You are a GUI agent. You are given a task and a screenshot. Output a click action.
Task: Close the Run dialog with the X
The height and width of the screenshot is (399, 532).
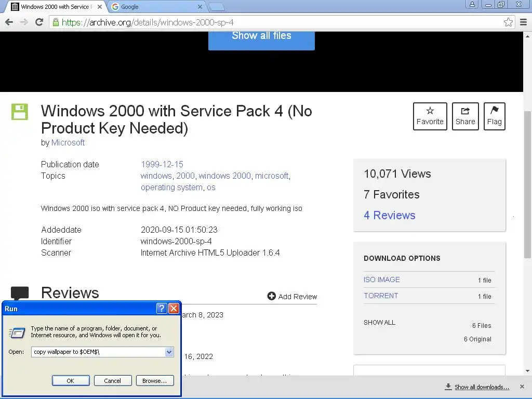(x=174, y=308)
